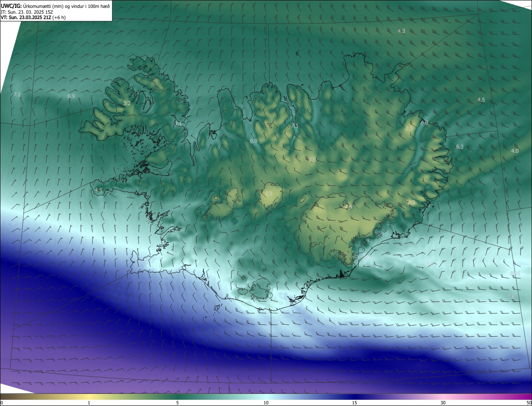532x406 pixels.
Task: Click the '5' tick on the colour scale
Action: [x=177, y=403]
